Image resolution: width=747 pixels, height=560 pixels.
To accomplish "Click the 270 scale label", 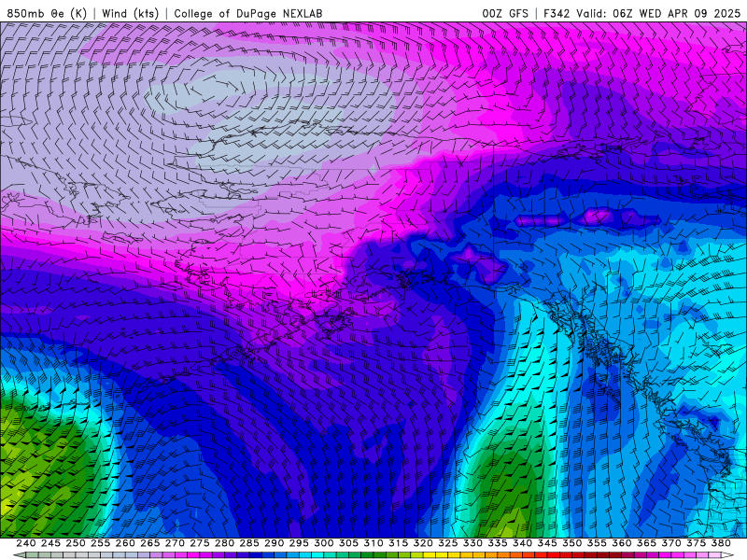I will coord(175,543).
